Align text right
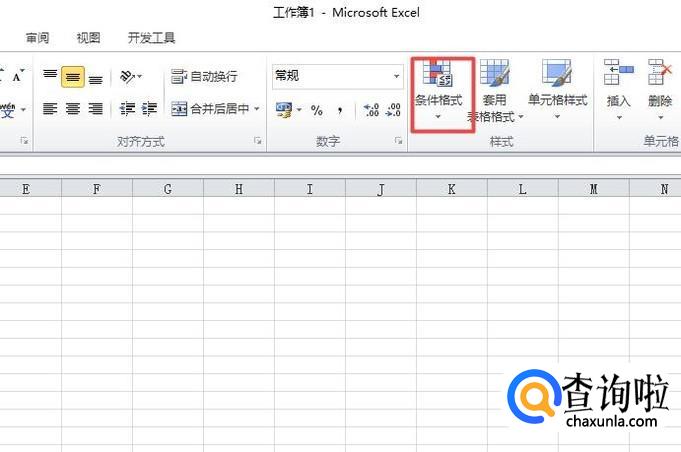The width and height of the screenshot is (681, 452). [96, 108]
